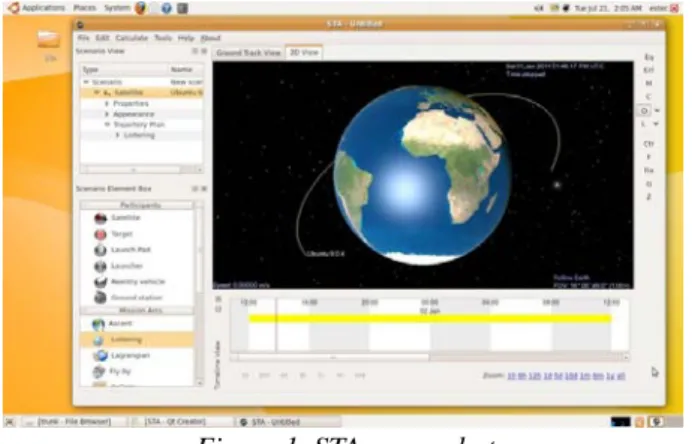This screenshot has width=692, height=444.
Task: Click the current-time marker line in timeline
Action: click(x=277, y=325)
